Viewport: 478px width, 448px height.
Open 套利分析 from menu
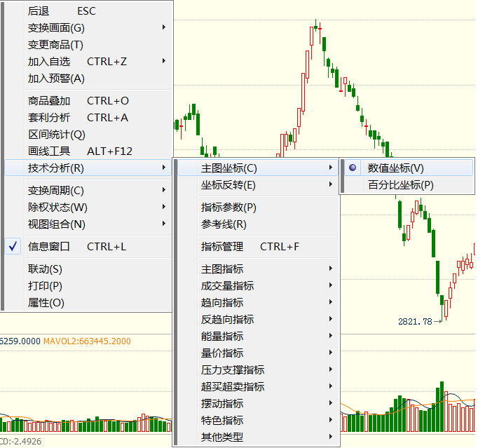click(78, 118)
